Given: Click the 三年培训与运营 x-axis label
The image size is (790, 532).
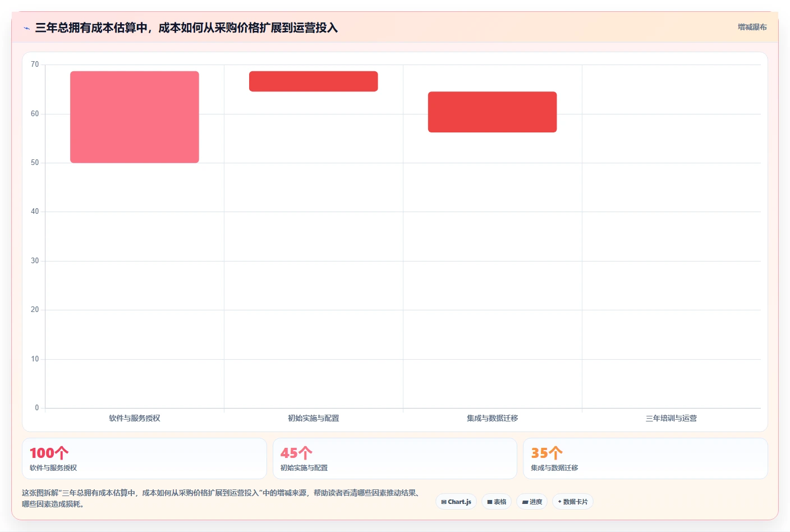Looking at the screenshot, I should [x=672, y=418].
